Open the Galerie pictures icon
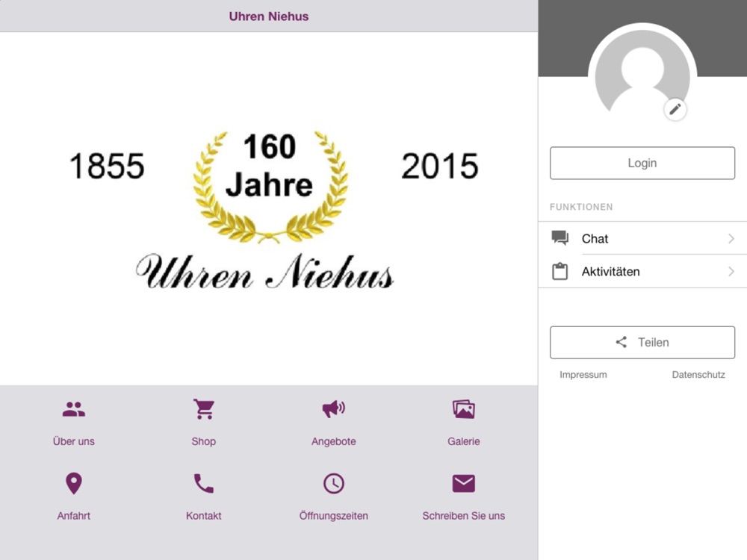 (x=464, y=409)
